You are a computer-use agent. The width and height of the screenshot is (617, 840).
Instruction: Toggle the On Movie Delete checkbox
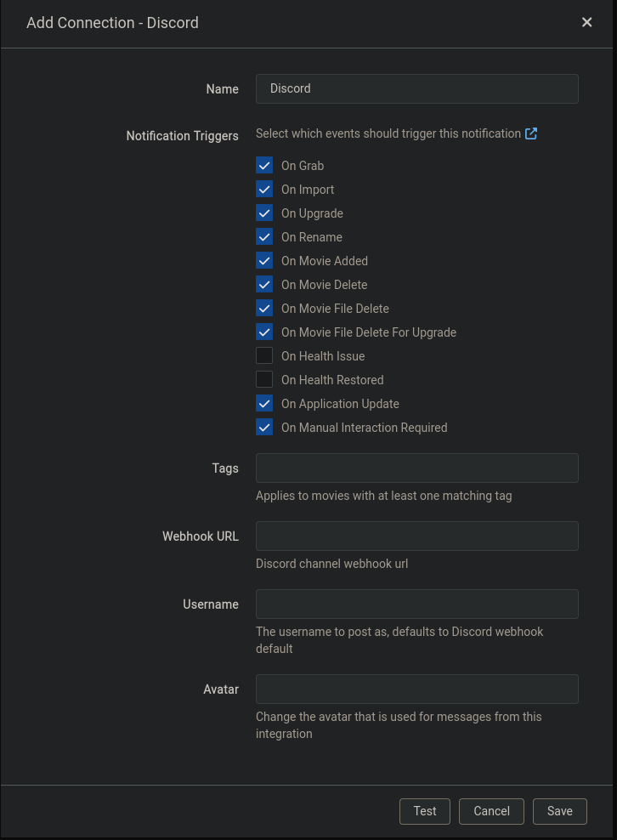(264, 284)
